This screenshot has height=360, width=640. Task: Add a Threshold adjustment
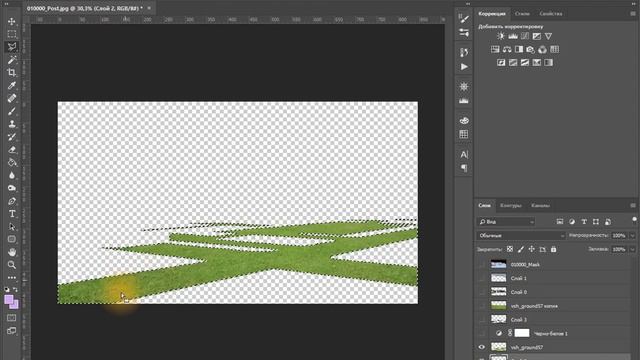[x=524, y=62]
